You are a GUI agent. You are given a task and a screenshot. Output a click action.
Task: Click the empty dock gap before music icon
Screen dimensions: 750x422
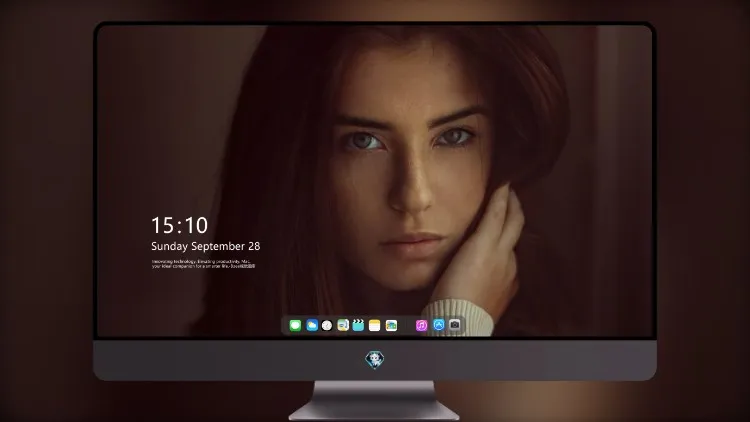[x=407, y=325]
